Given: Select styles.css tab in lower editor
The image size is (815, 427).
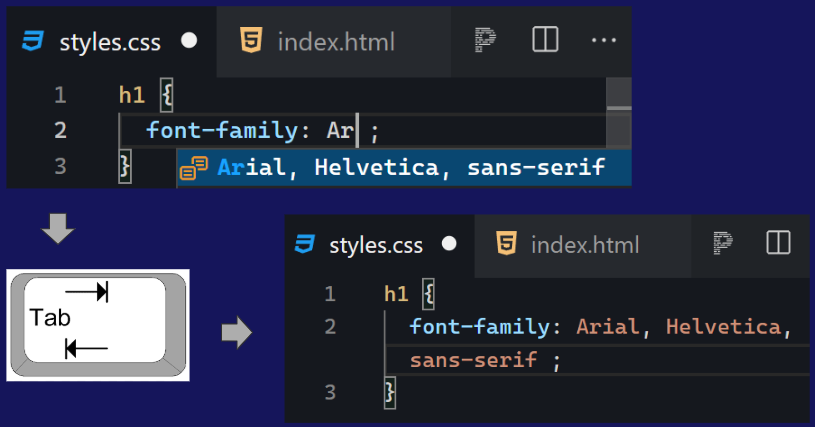Looking at the screenshot, I should click(380, 245).
